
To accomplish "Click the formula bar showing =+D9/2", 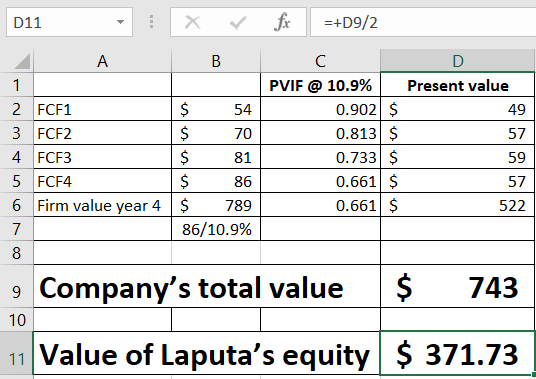I will coord(423,22).
